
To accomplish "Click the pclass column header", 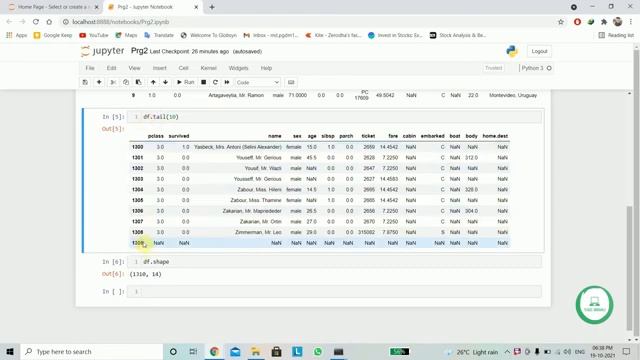I will point(156,136).
